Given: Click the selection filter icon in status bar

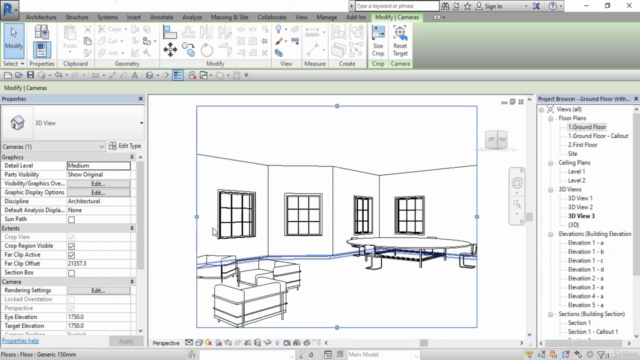Looking at the screenshot, I should coord(602,355).
